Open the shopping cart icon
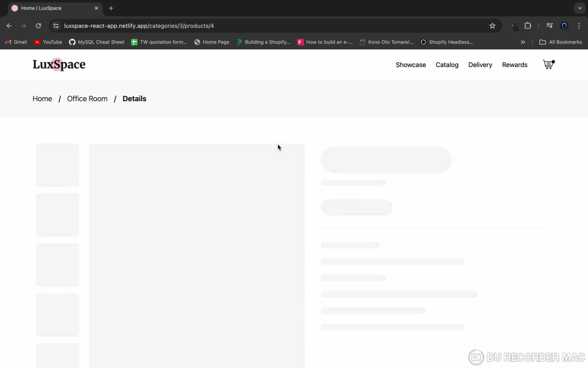 549,65
